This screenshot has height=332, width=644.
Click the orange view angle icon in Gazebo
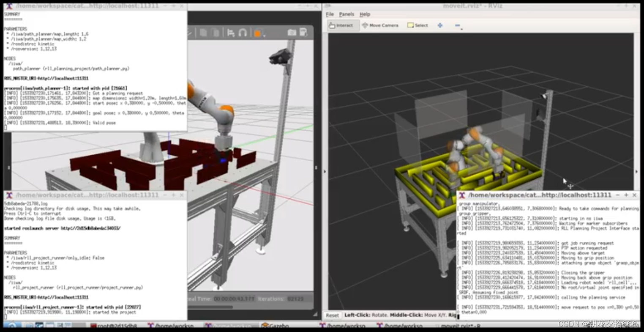tap(257, 33)
